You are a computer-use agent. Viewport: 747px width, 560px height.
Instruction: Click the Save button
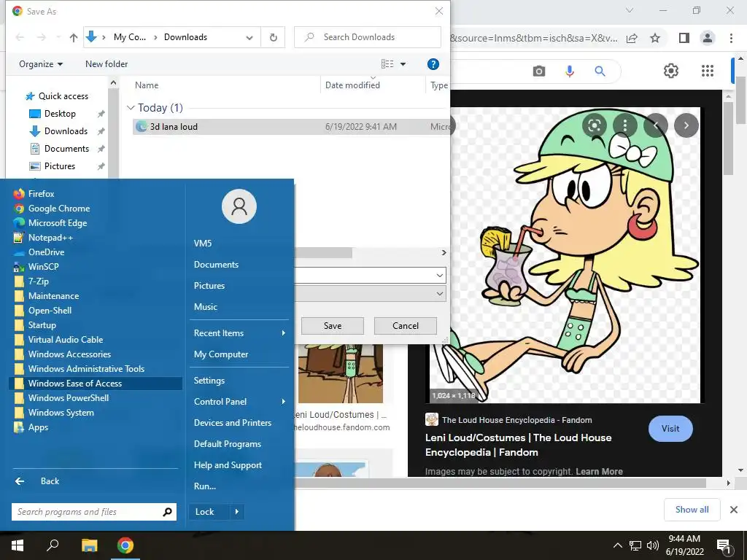333,326
